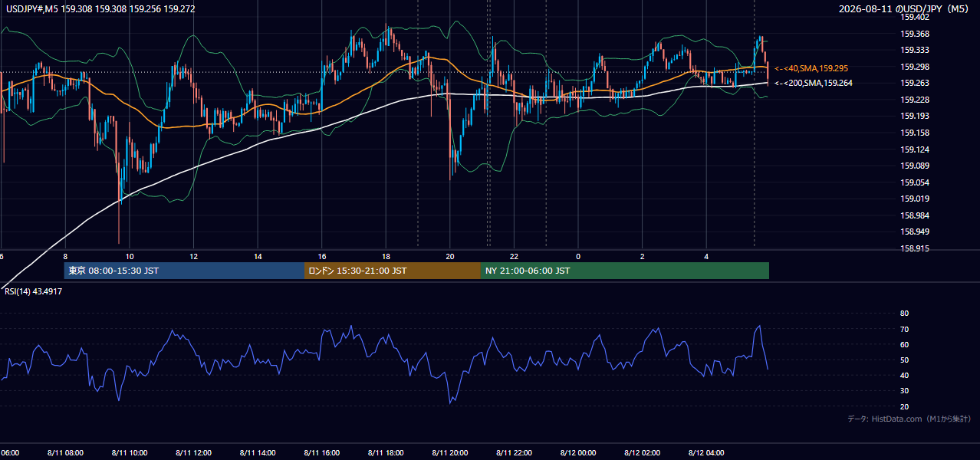Click price scale value 159.158
Image resolution: width=980 pixels, height=460 pixels.
[x=915, y=133]
